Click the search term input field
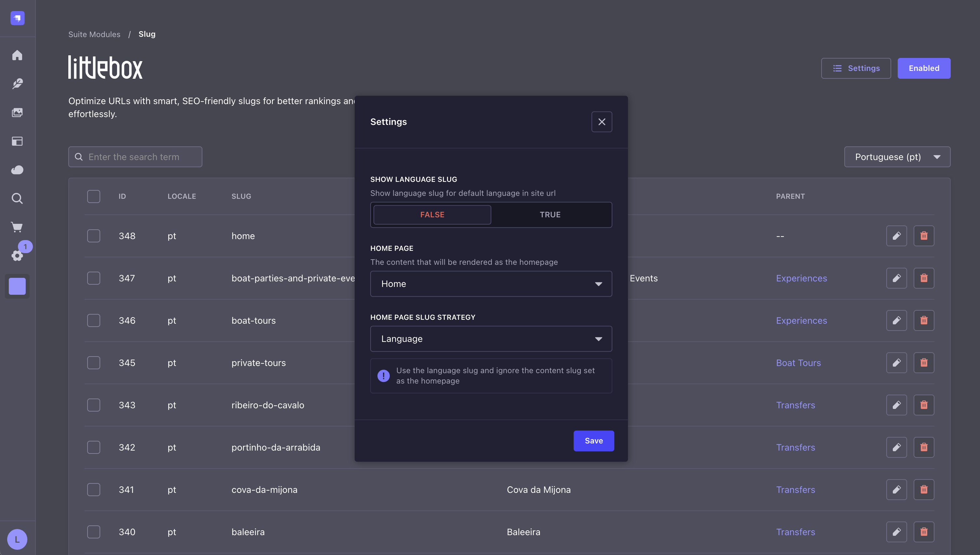The image size is (980, 555). (141, 157)
